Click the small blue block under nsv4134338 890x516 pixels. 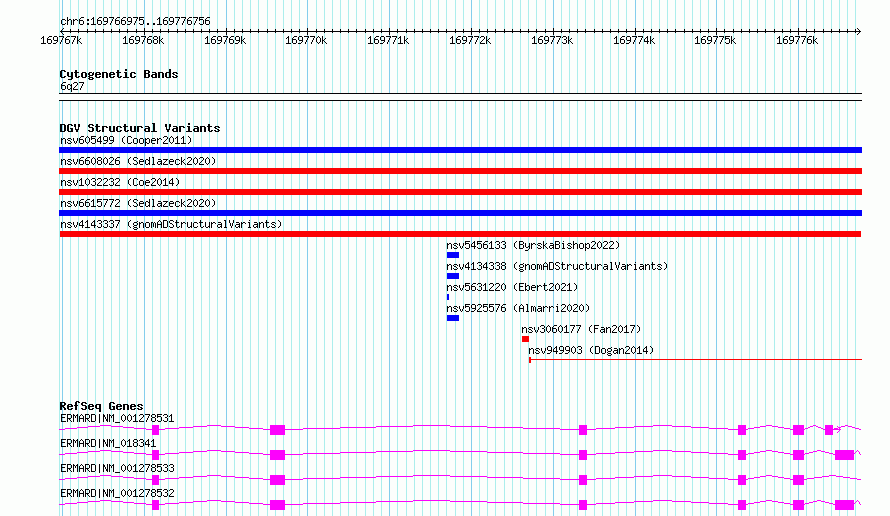(x=453, y=276)
